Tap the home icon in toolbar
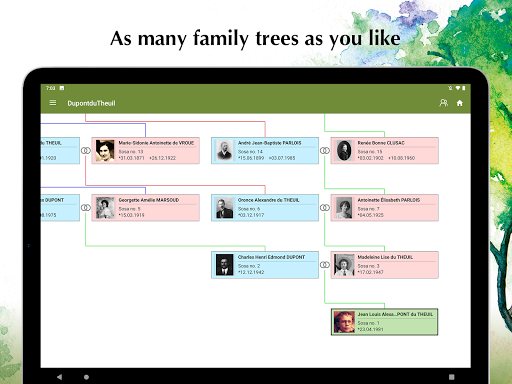 click(x=460, y=103)
